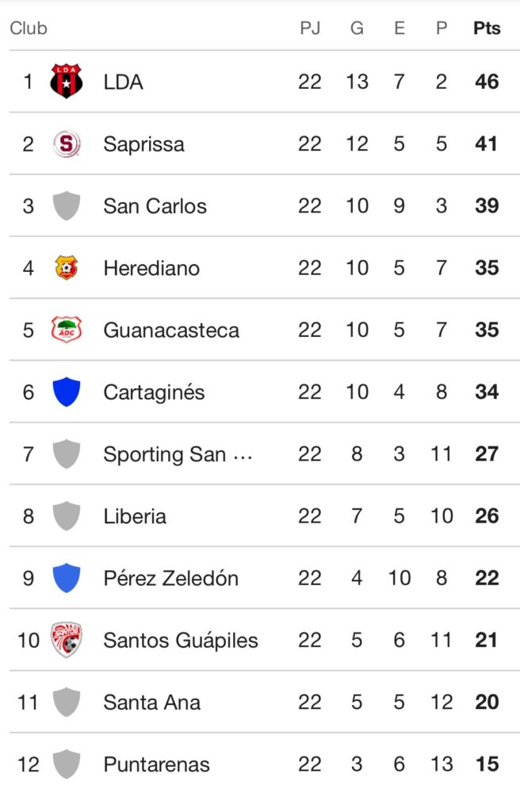
Task: Select the PJ column header
Action: click(310, 29)
